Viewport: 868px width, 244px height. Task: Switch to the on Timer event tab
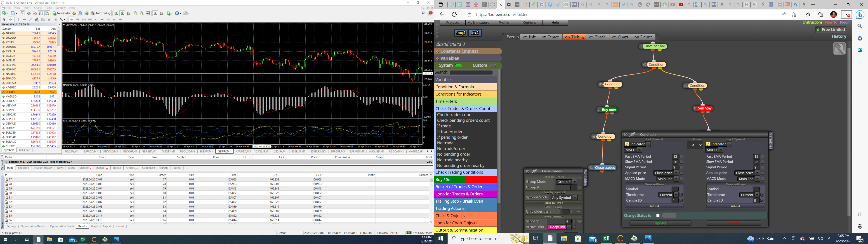pyautogui.click(x=550, y=37)
